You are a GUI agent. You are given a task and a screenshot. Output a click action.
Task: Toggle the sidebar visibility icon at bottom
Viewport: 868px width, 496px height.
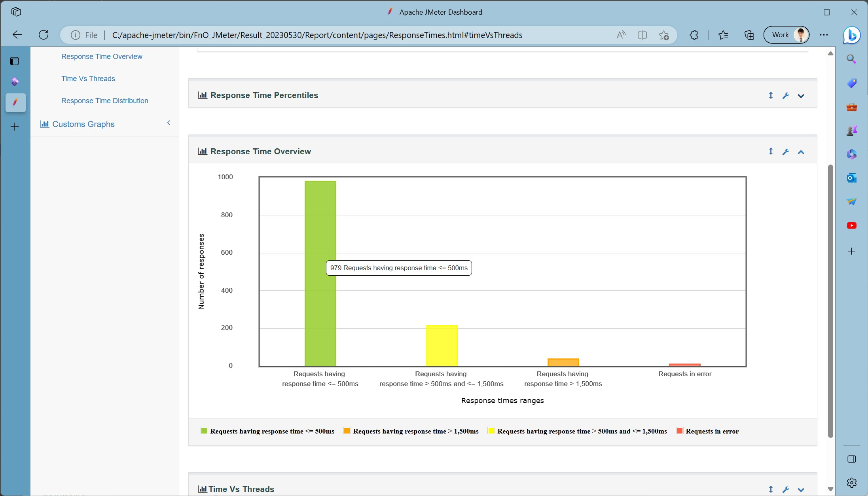point(851,459)
